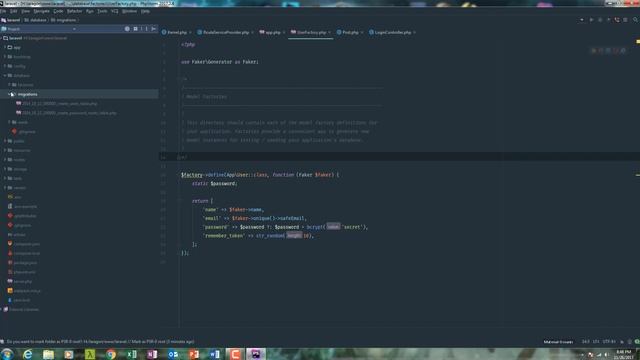The image size is (640, 360).
Task: Open Excel from taskbar
Action: [x=131, y=354]
